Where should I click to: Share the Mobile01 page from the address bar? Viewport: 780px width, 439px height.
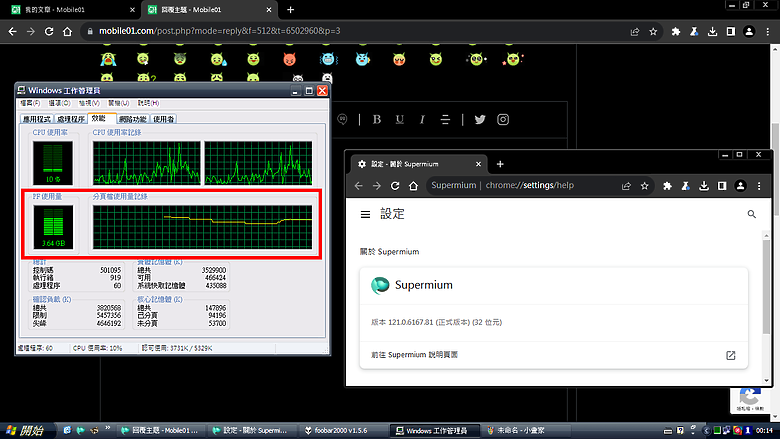tap(635, 31)
